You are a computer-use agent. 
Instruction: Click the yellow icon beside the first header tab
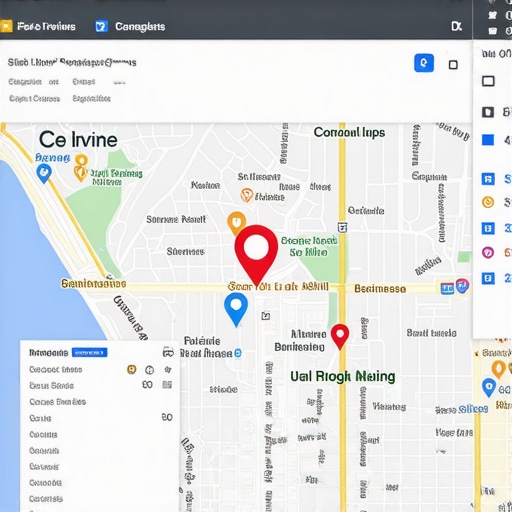pyautogui.click(x=6, y=26)
